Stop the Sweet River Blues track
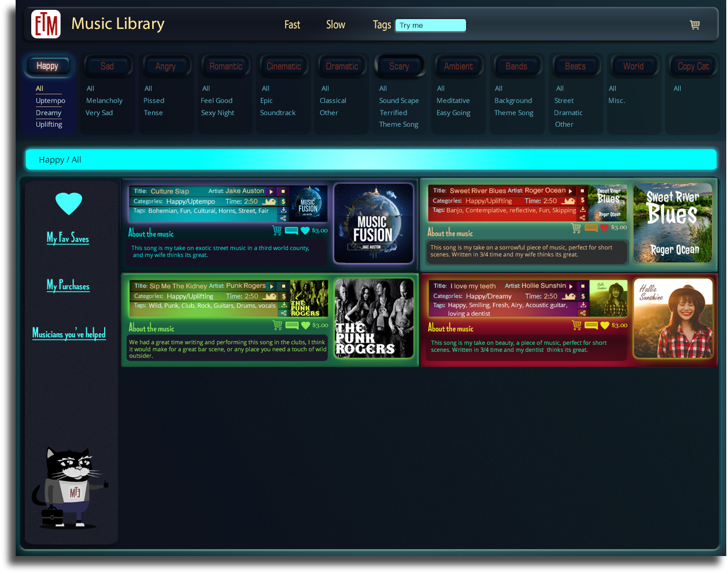This screenshot has width=728, height=574. [x=583, y=191]
